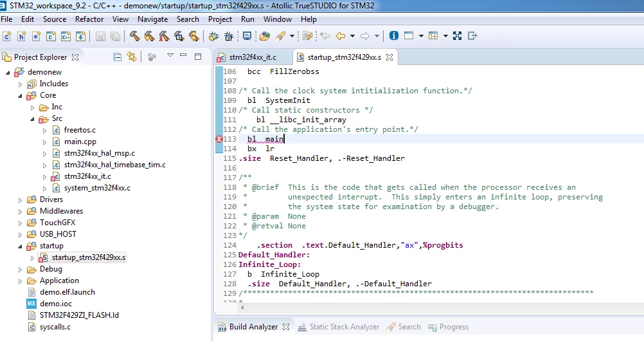Click the new header file icon
This screenshot has width=644, height=341.
22,36
